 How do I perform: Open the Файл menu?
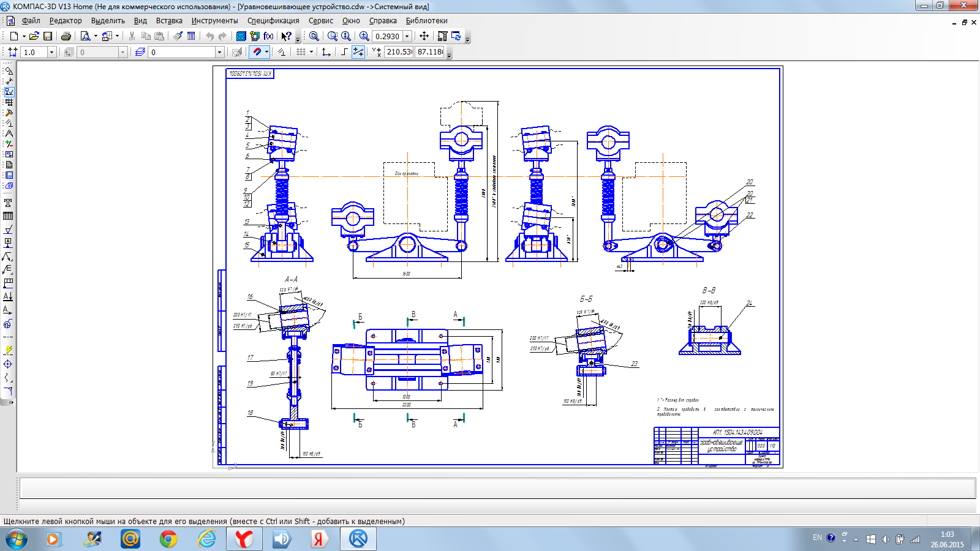(31, 21)
